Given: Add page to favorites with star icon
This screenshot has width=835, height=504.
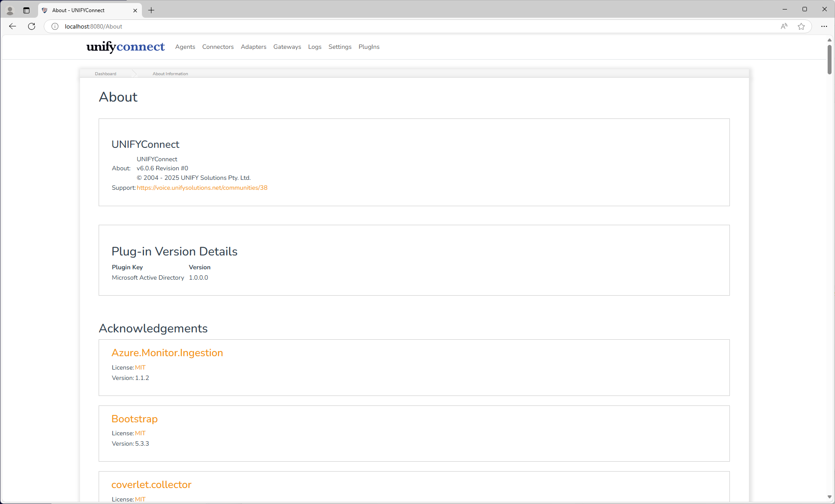Looking at the screenshot, I should coord(801,26).
